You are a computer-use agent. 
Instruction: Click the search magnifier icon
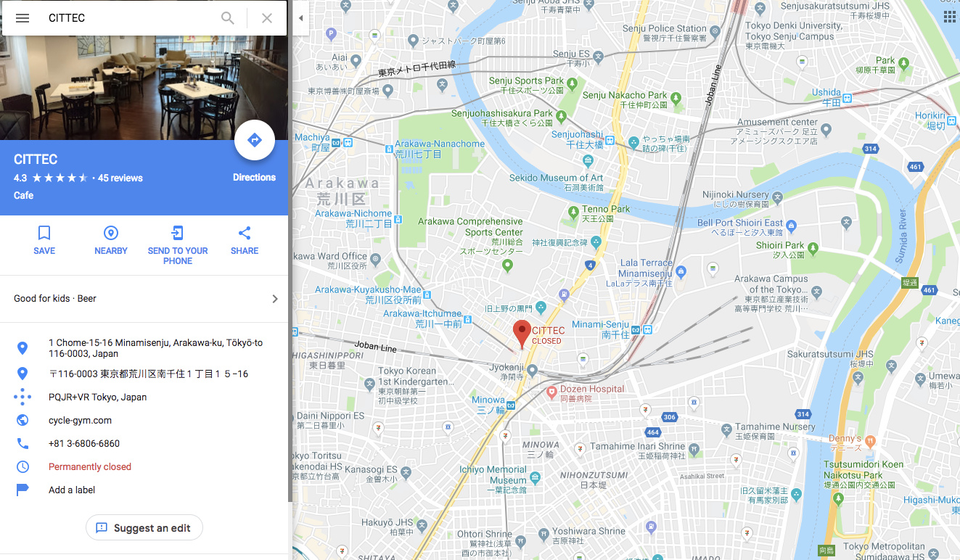click(x=228, y=18)
